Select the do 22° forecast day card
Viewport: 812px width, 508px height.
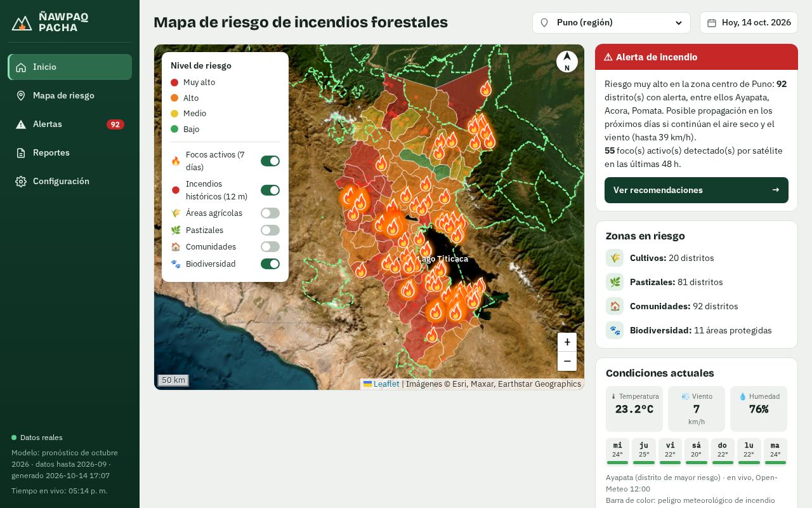(723, 451)
